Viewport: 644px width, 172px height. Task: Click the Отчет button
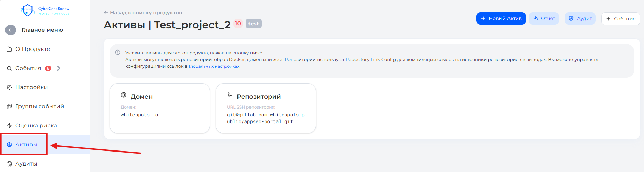point(544,18)
